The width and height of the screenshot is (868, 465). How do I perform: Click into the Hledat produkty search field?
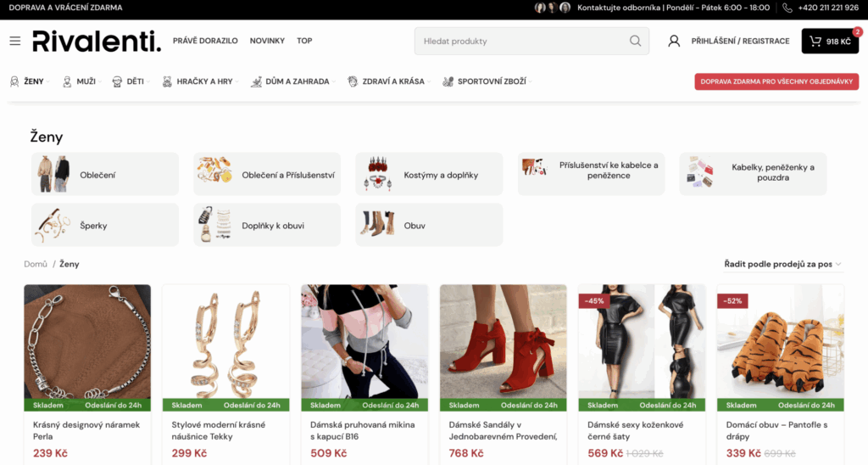[521, 41]
